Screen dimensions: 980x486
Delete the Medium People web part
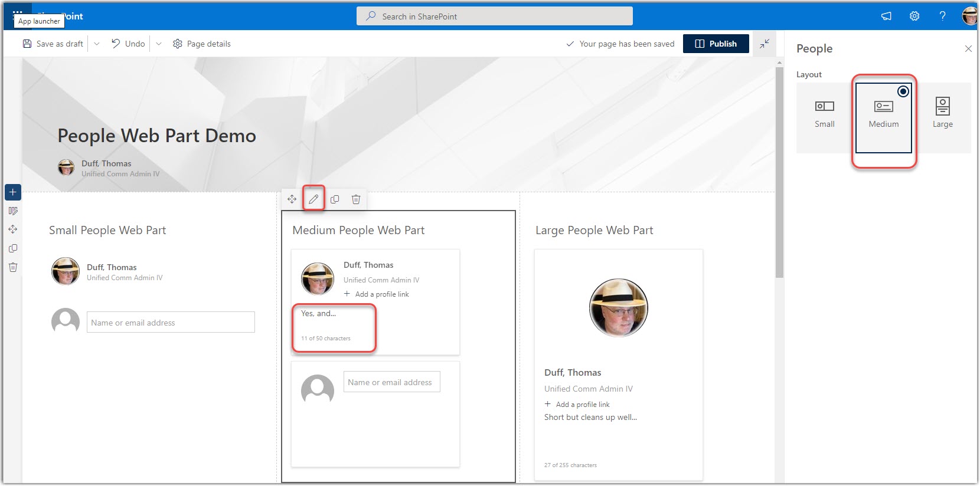[x=356, y=199]
